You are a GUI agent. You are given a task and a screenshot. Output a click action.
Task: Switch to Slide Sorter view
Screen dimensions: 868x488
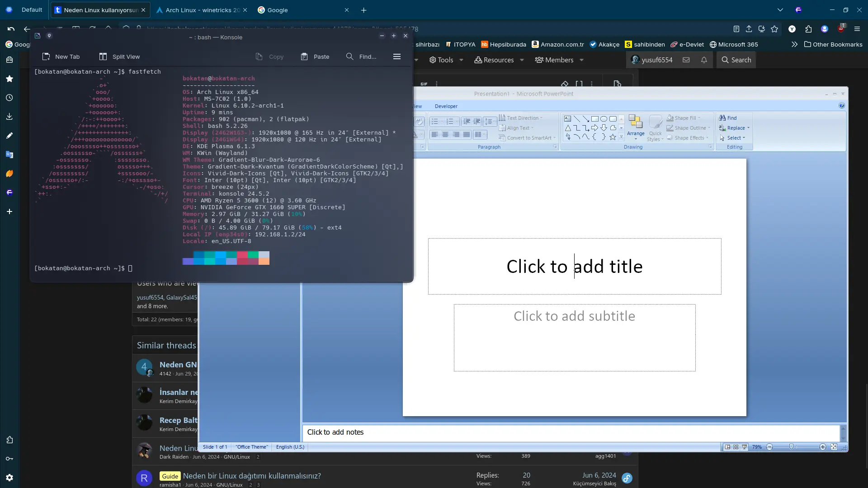point(736,447)
